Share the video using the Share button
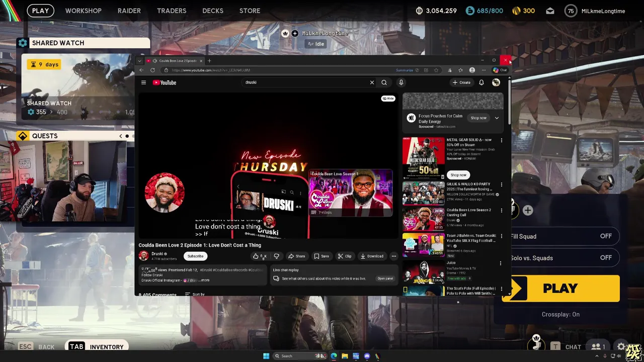The image size is (644, 362). 297,256
